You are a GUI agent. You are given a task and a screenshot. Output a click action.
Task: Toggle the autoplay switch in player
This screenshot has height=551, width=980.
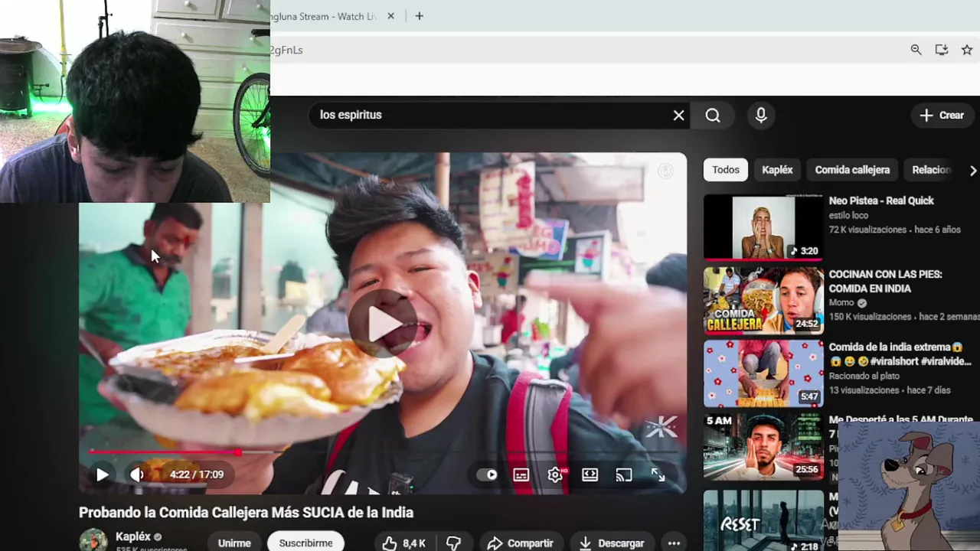(487, 474)
